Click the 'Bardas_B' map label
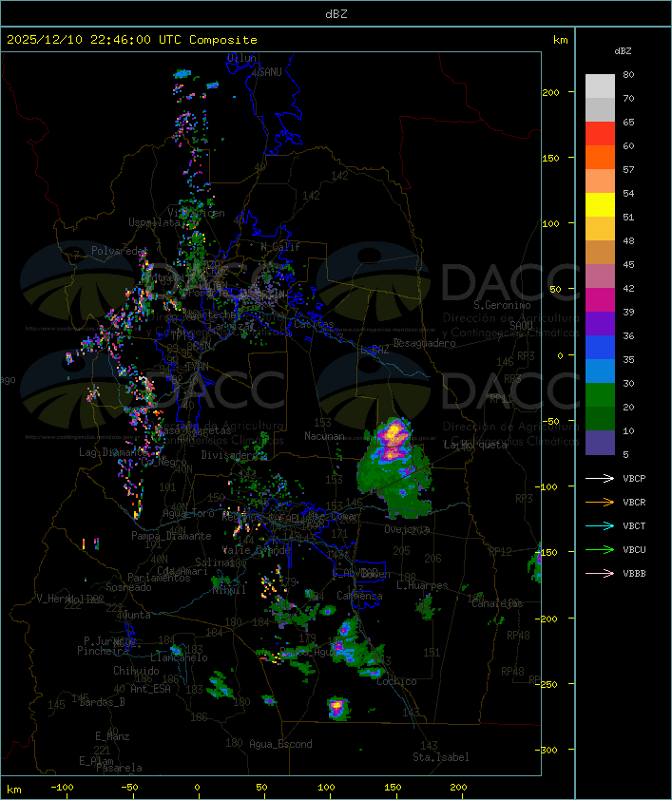672x800 pixels. 102,702
